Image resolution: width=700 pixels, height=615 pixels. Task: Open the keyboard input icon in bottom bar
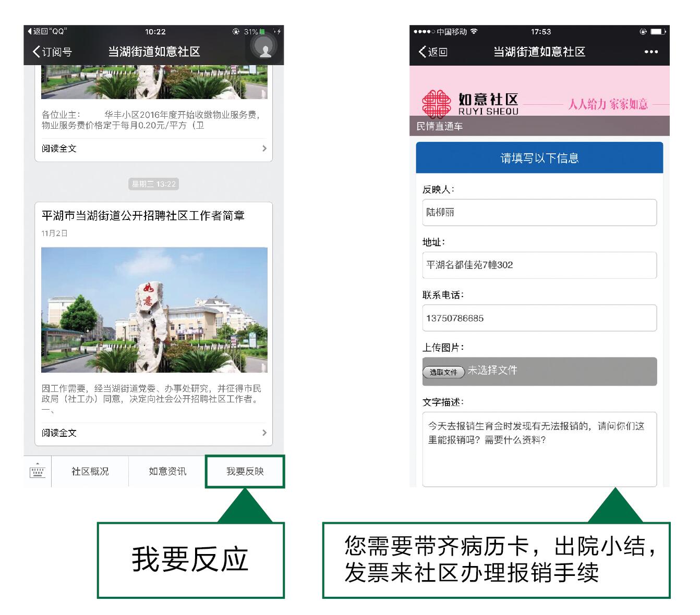[37, 471]
